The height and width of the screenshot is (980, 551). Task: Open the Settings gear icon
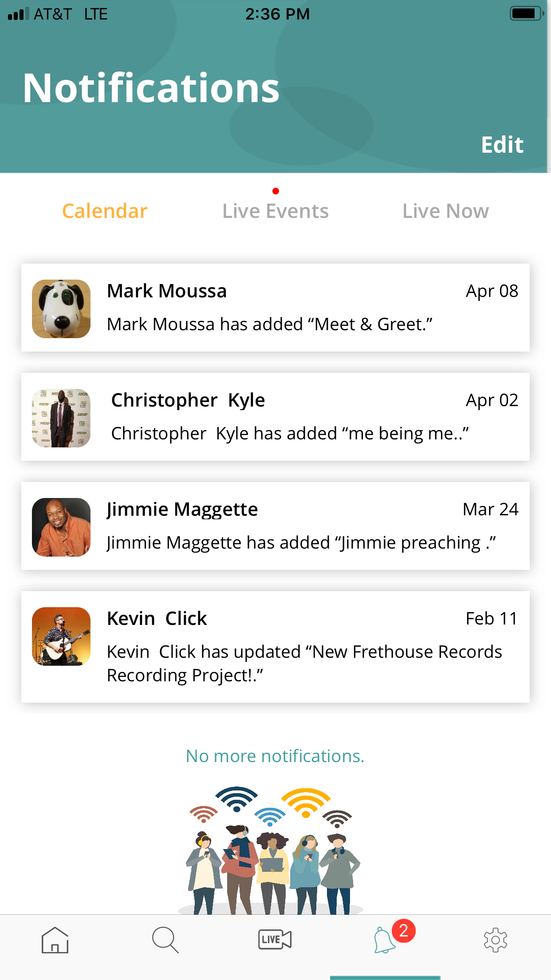tap(495, 940)
